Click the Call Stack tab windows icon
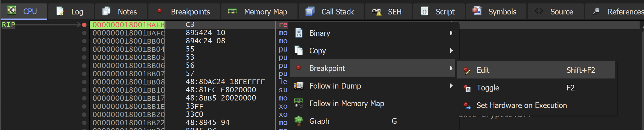 pyautogui.click(x=310, y=11)
